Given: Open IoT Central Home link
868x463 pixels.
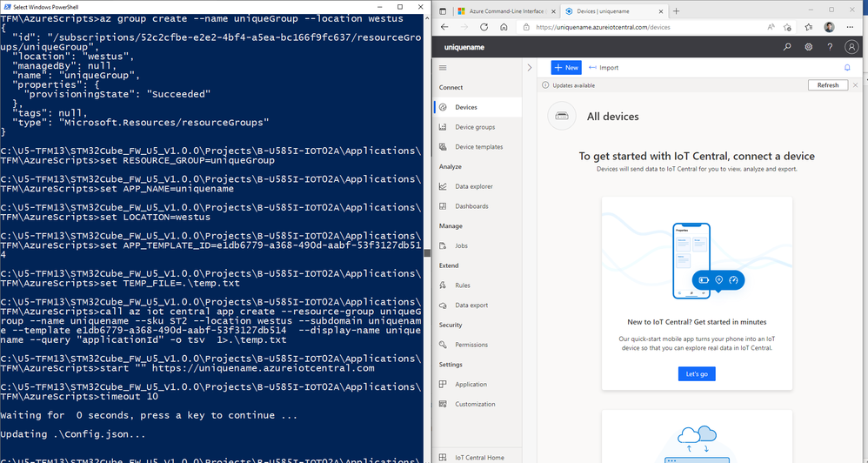Looking at the screenshot, I should (477, 458).
